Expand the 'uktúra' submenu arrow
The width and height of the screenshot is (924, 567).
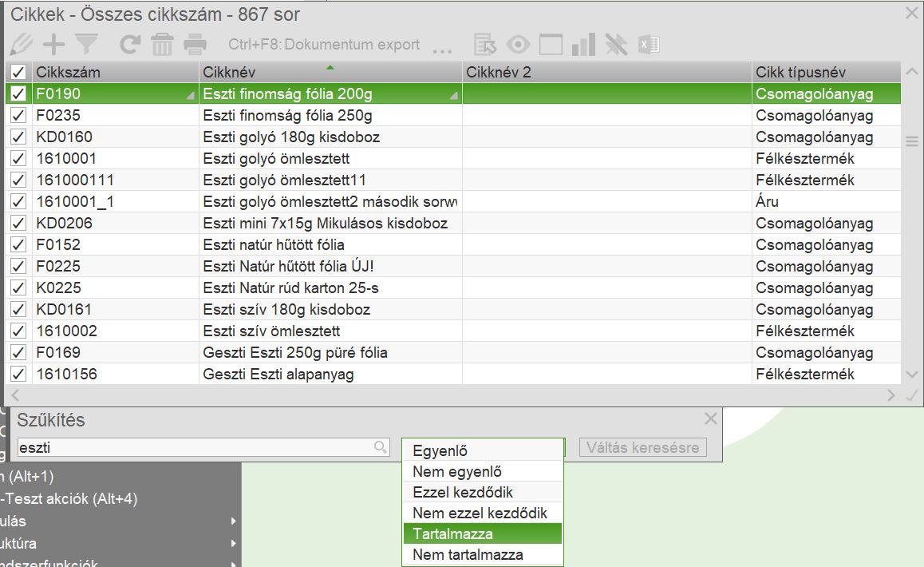233,543
